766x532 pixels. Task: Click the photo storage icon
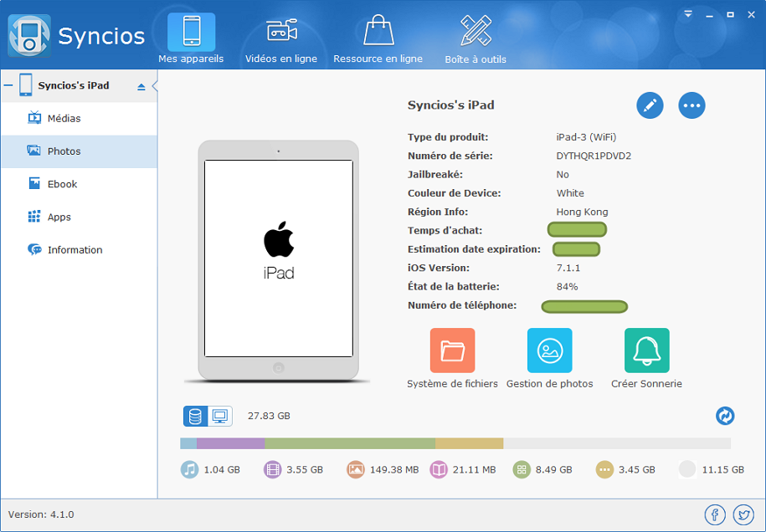click(356, 469)
